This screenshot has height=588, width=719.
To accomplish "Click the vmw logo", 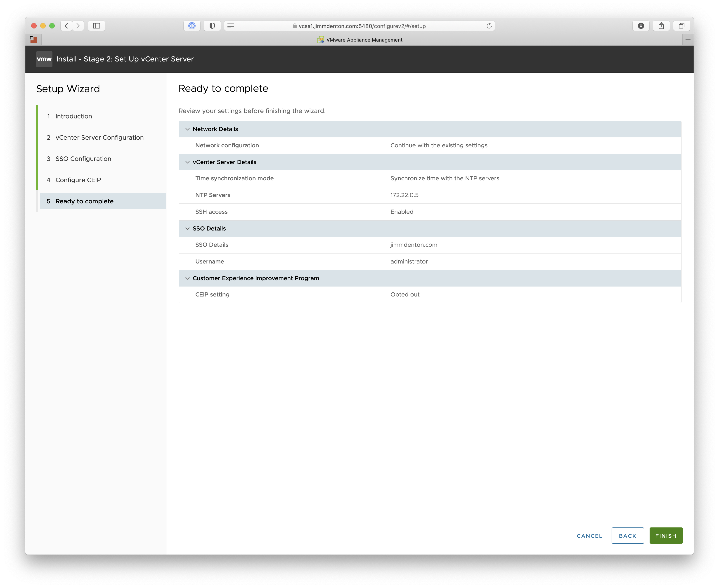I will [44, 59].
